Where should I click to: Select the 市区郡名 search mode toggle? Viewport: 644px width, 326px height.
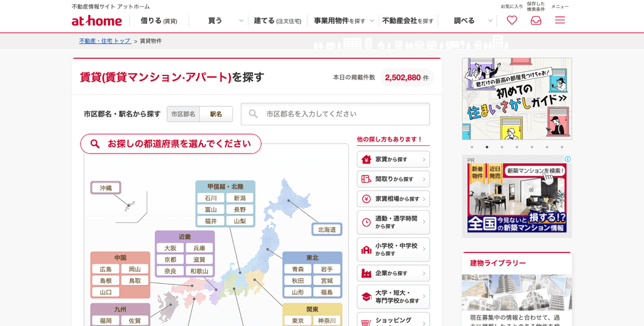(x=183, y=114)
